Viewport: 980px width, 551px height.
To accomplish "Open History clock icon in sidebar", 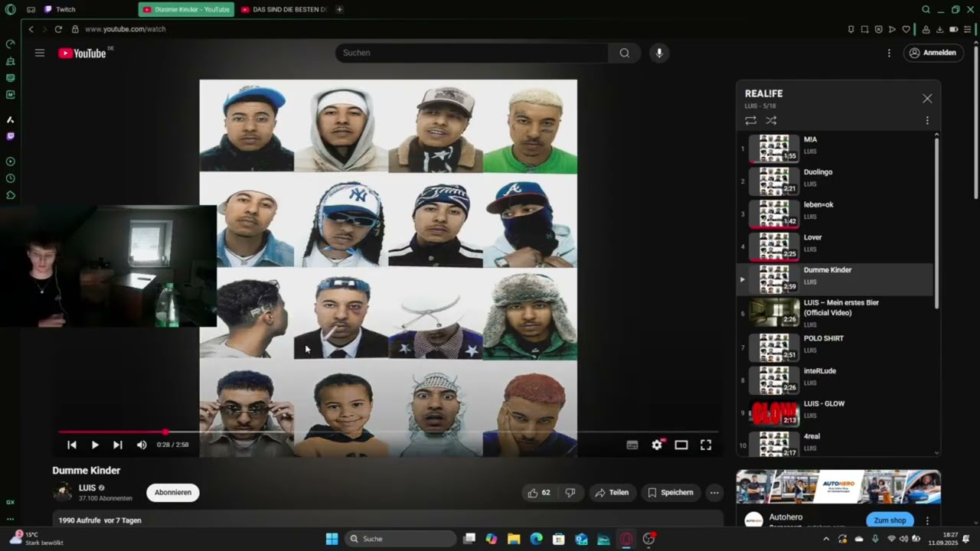I will [11, 178].
